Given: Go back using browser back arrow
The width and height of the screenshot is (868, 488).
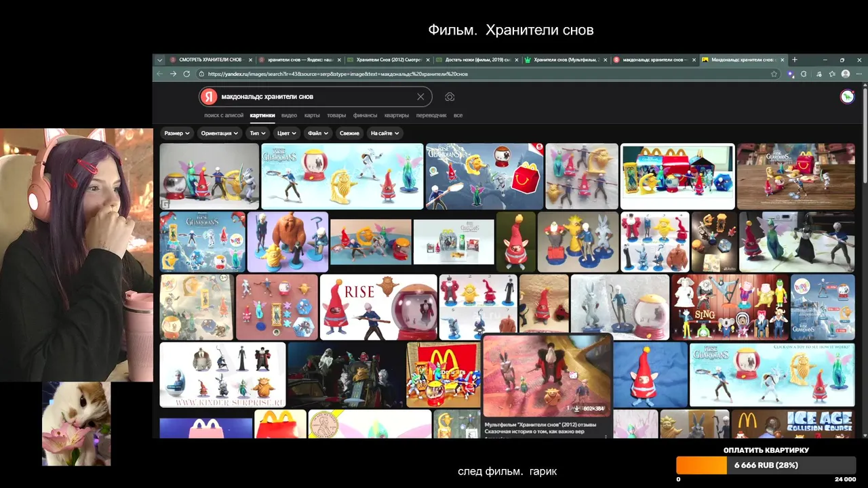Looking at the screenshot, I should [160, 74].
